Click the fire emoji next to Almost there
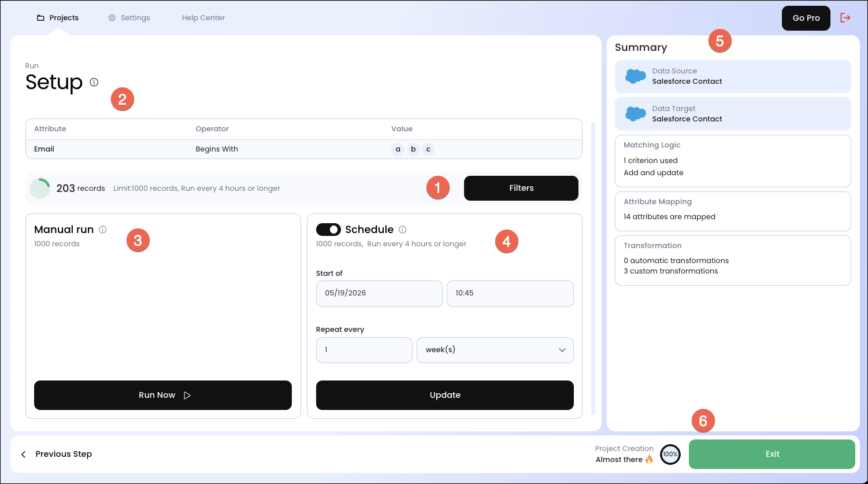This screenshot has height=484, width=868. (x=649, y=460)
